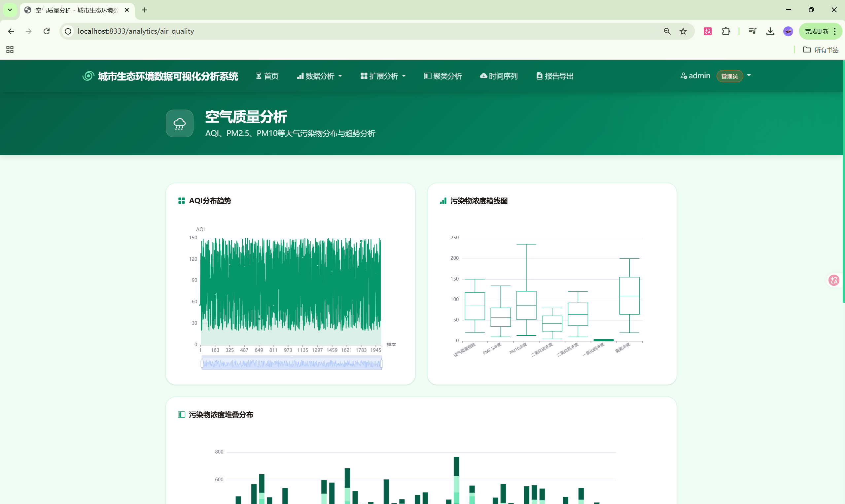
Task: Reload the page
Action: tap(47, 31)
